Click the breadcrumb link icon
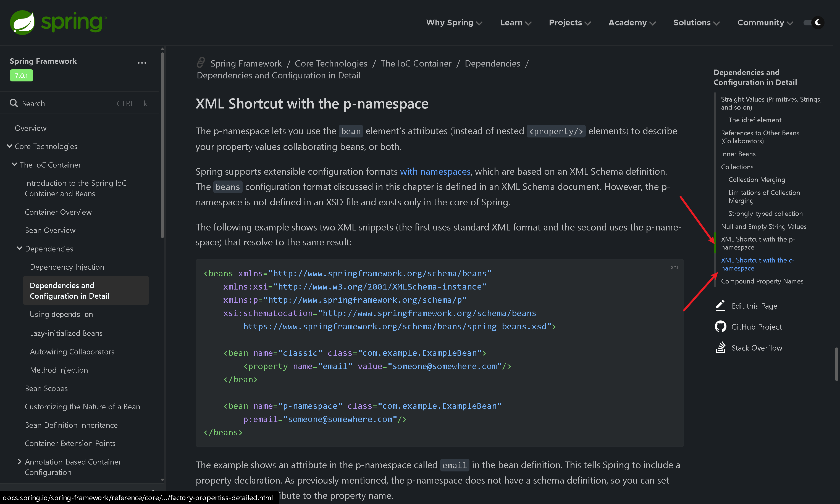 pos(201,62)
